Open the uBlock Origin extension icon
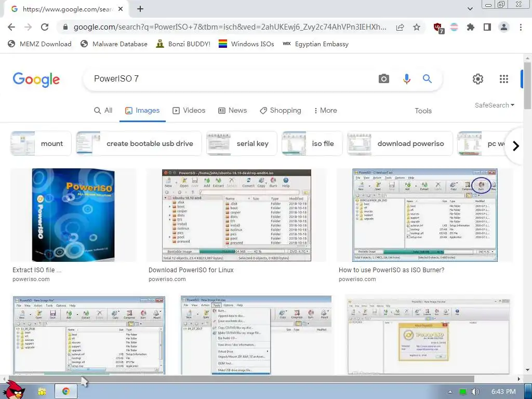Screen dimensions: 532x399 click(438, 28)
